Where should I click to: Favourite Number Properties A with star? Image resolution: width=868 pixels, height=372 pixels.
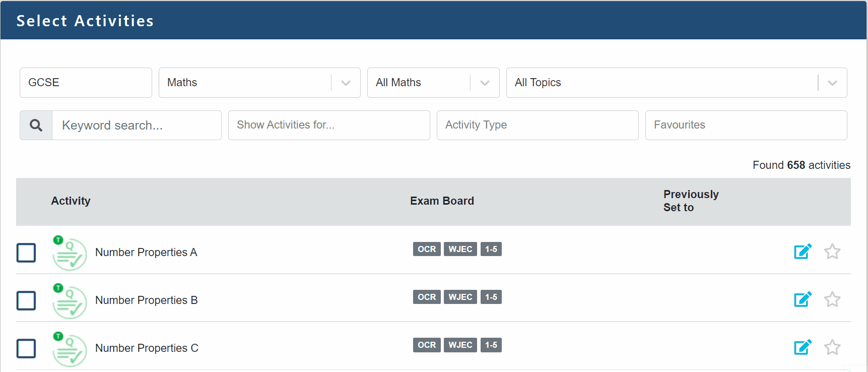(832, 251)
